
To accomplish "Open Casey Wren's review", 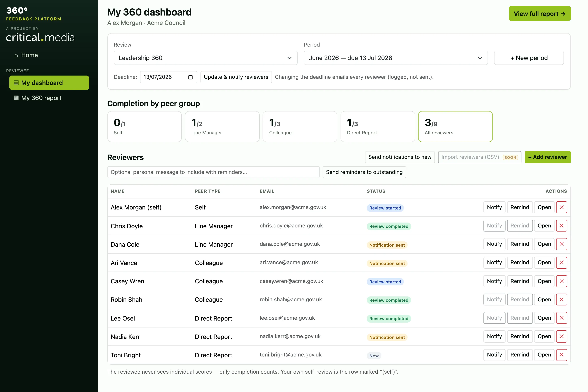I will 544,281.
